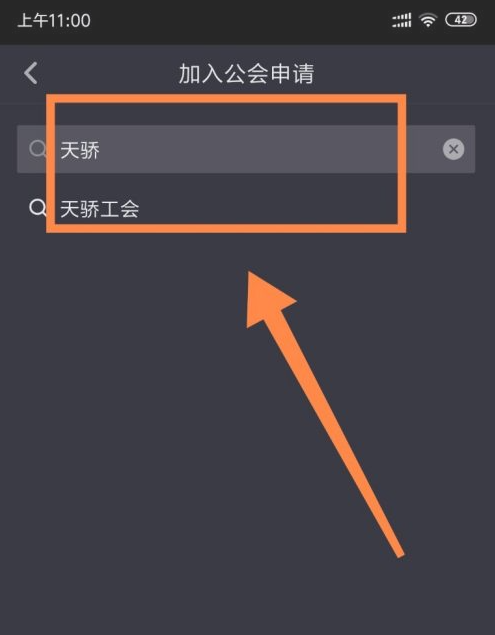Tap the 上午11:00 clock in status bar
The image size is (495, 635).
(54, 21)
